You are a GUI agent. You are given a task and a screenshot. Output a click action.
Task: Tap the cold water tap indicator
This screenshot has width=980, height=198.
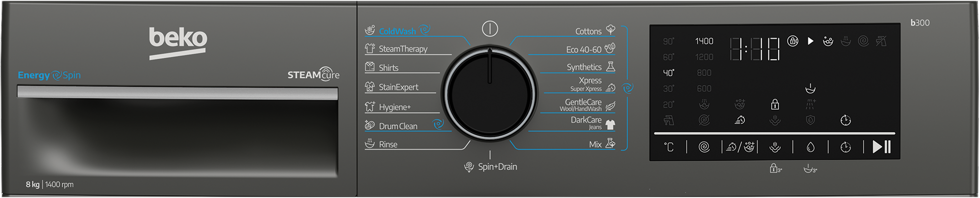click(x=669, y=120)
